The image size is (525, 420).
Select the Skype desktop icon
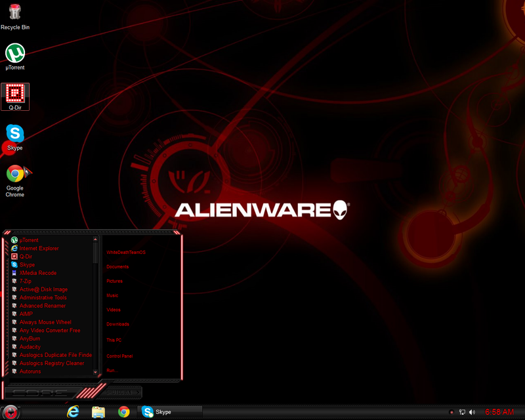[x=14, y=137]
